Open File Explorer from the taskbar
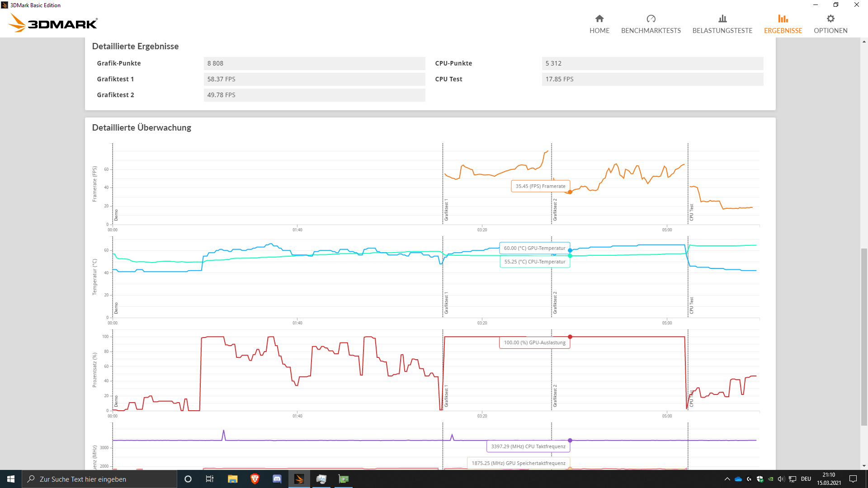Screen dimensions: 868x488 point(233,479)
